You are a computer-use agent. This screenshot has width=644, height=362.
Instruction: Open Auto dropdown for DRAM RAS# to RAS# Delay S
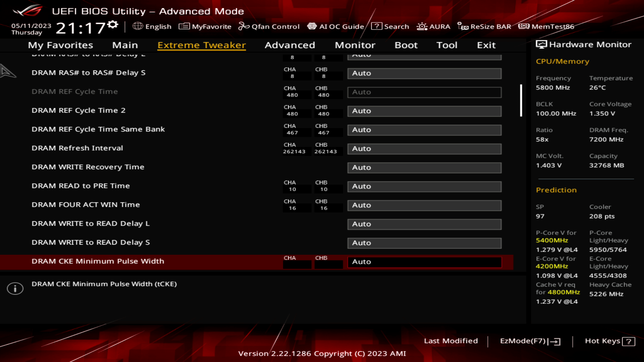tap(424, 73)
